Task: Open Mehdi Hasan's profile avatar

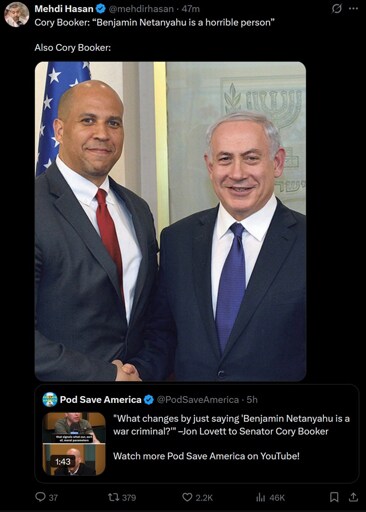Action: (17, 15)
